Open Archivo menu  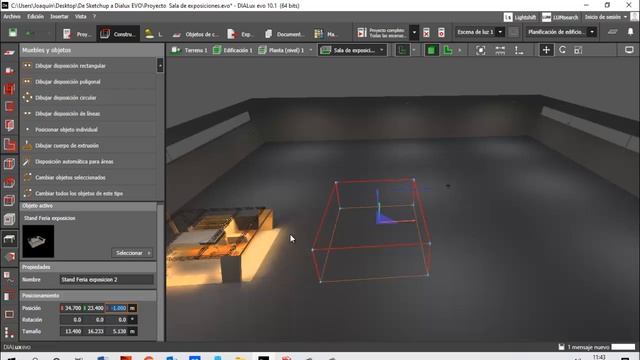pyautogui.click(x=12, y=16)
